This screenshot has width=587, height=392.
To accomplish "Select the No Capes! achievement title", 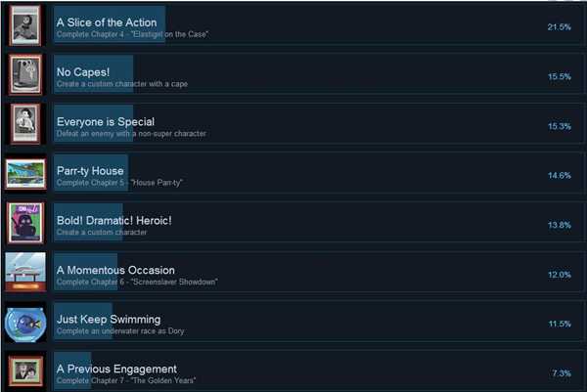I will pos(83,71).
